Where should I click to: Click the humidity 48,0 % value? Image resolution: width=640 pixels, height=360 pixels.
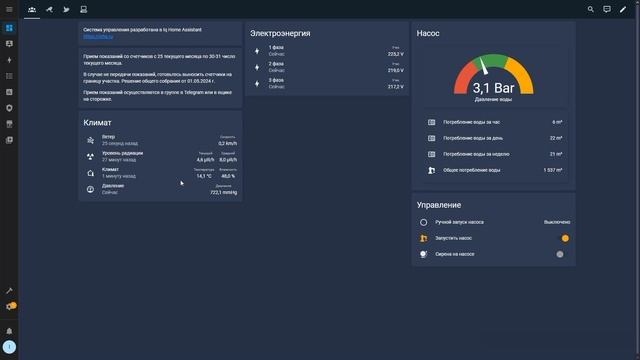point(228,176)
